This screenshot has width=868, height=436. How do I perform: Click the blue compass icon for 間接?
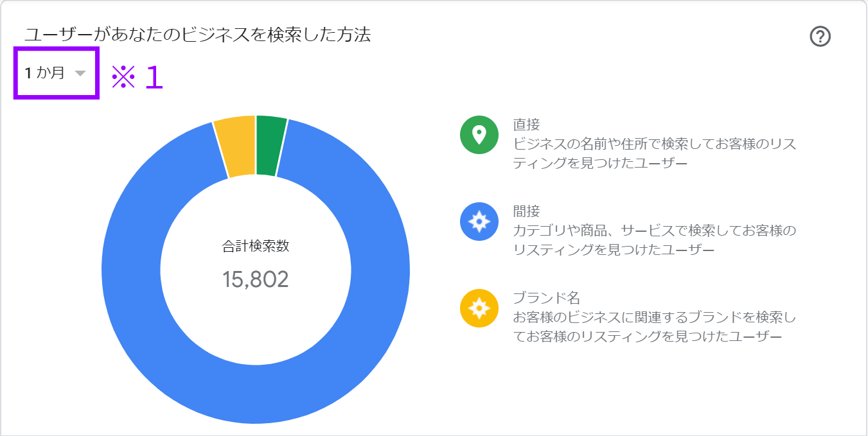click(x=479, y=222)
